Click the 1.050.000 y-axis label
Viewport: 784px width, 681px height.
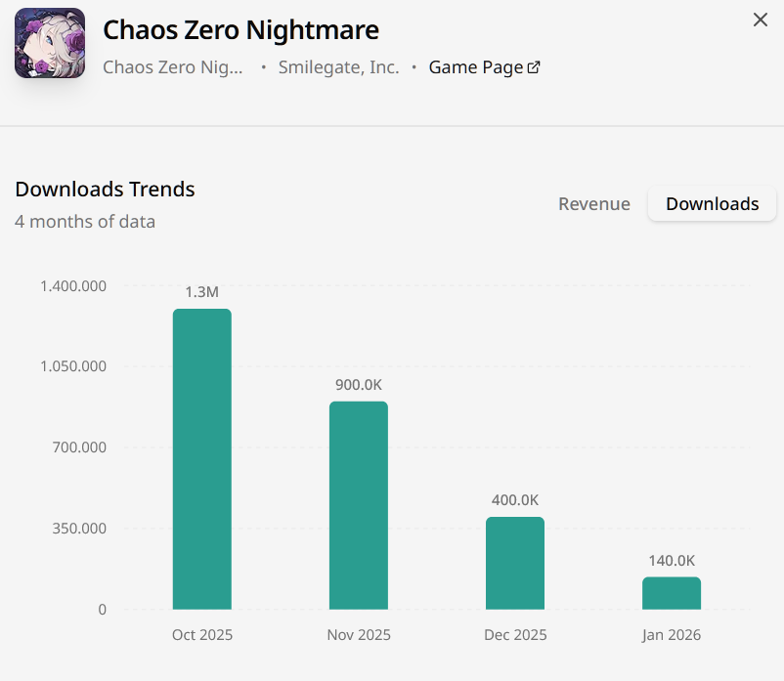[x=73, y=366]
